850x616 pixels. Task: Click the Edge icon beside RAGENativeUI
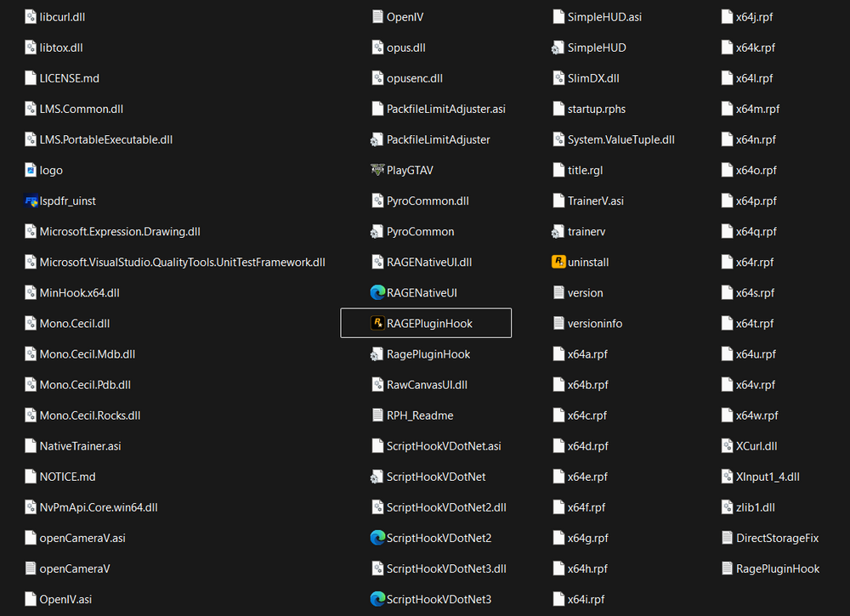click(x=377, y=292)
